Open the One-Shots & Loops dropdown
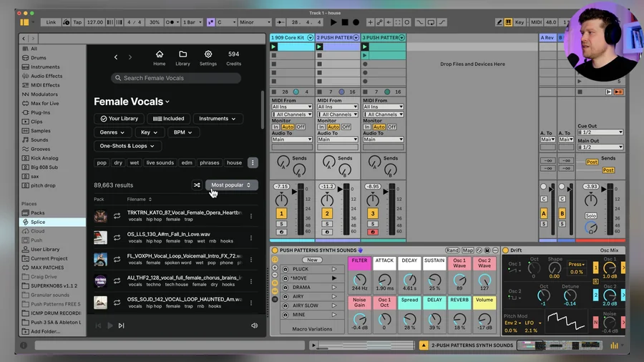The height and width of the screenshot is (362, 644). (x=127, y=146)
